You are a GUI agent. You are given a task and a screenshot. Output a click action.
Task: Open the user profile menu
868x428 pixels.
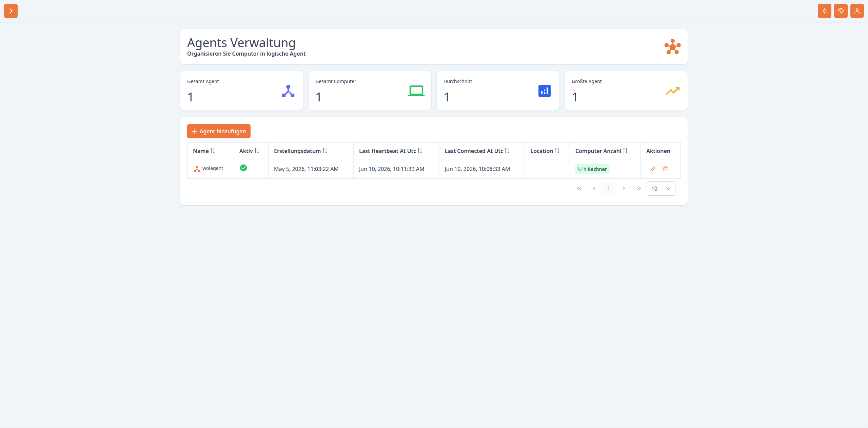point(857,11)
